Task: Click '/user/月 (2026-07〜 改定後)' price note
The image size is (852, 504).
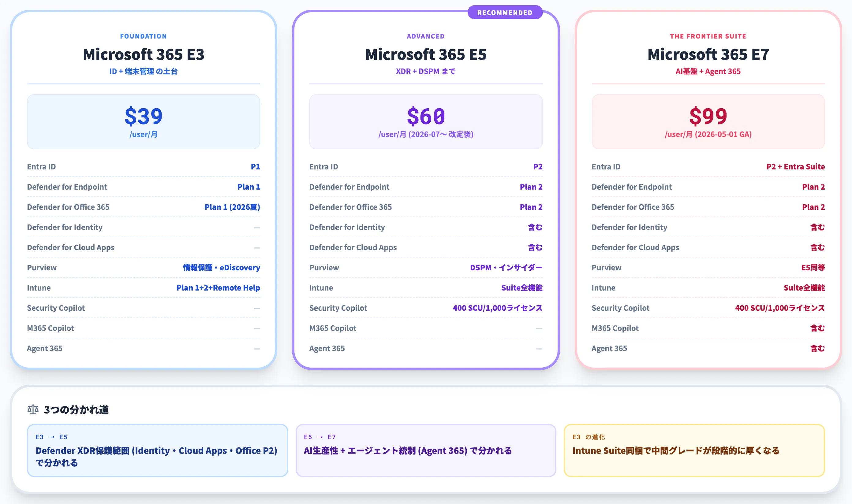Action: point(426,135)
